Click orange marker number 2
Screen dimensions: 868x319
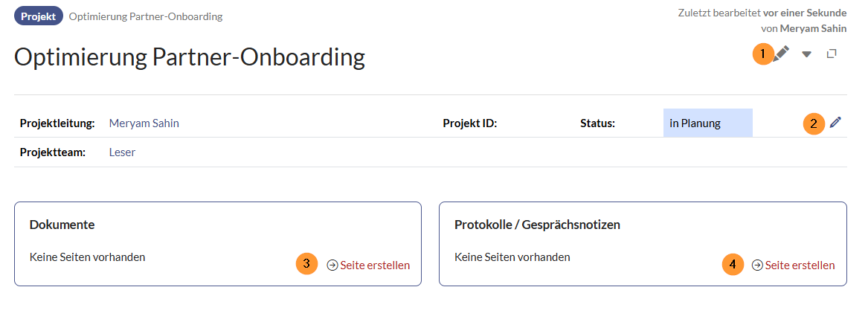[814, 123]
